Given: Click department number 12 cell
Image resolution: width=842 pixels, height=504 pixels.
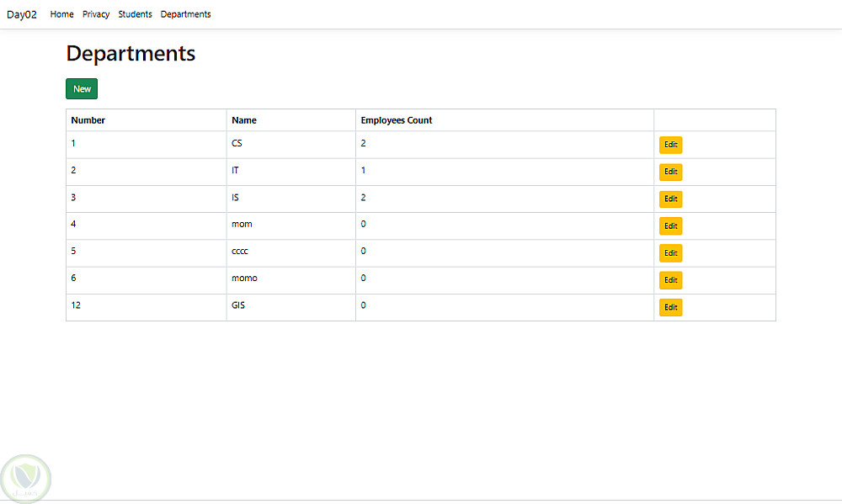Looking at the screenshot, I should [x=76, y=305].
